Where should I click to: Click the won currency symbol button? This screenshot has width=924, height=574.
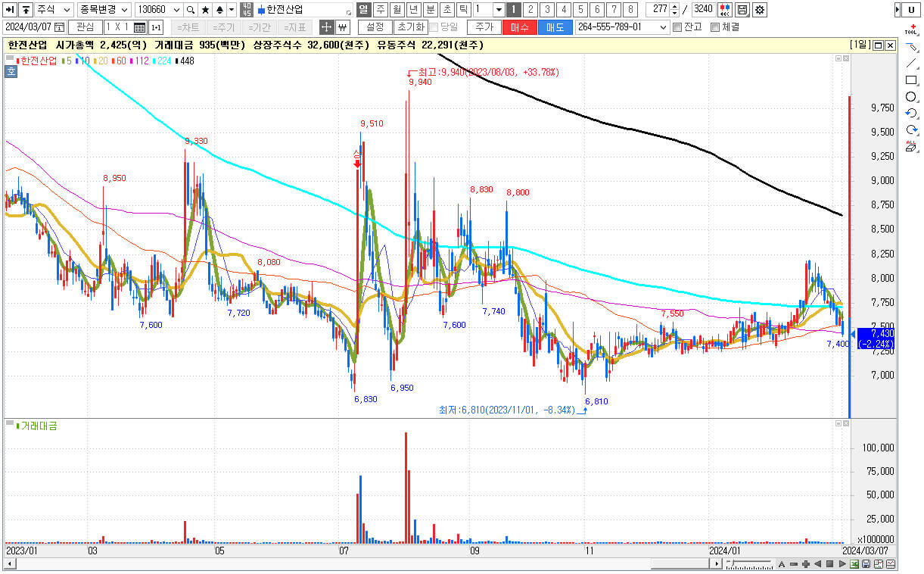click(342, 27)
